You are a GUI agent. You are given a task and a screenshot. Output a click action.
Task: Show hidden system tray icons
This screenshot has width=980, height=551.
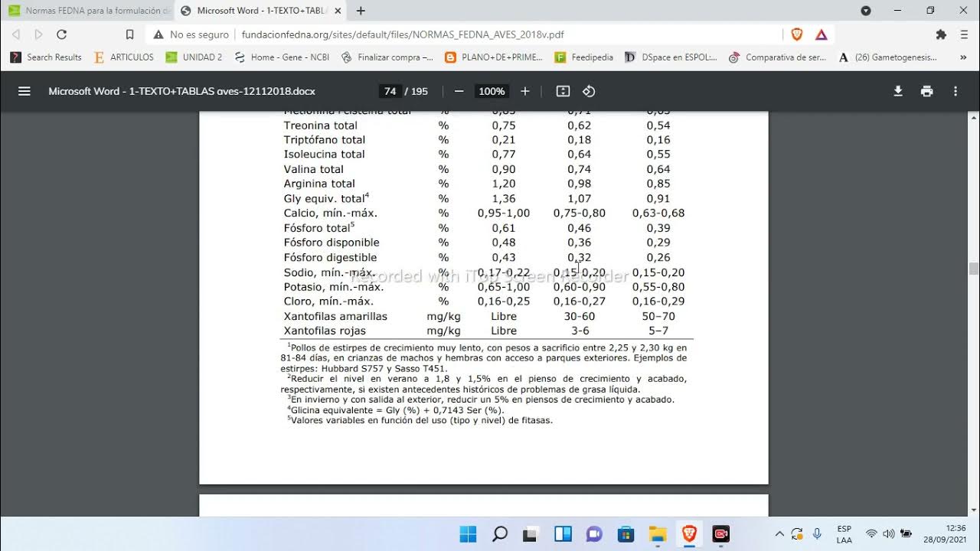point(779,533)
